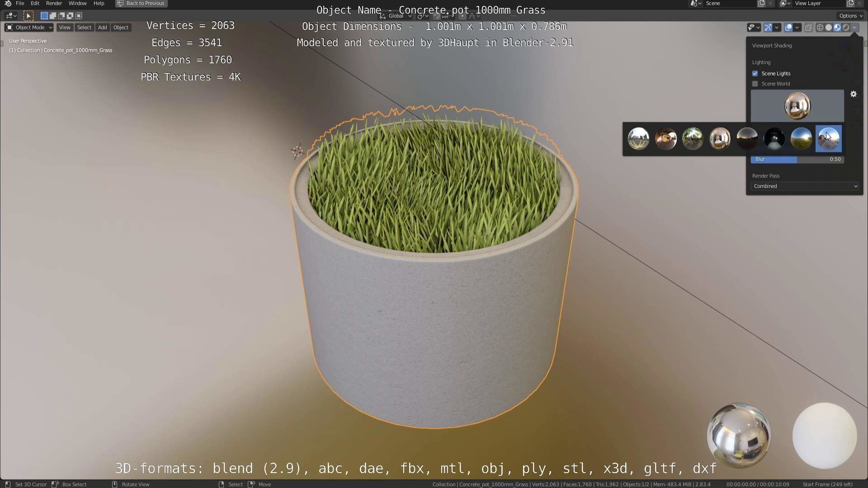The height and width of the screenshot is (488, 868).
Task: Click the Verts:2,063 statistic in status bar
Action: pos(546,484)
